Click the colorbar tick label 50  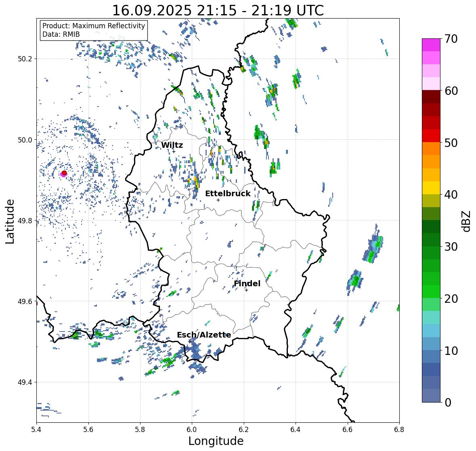coord(451,143)
